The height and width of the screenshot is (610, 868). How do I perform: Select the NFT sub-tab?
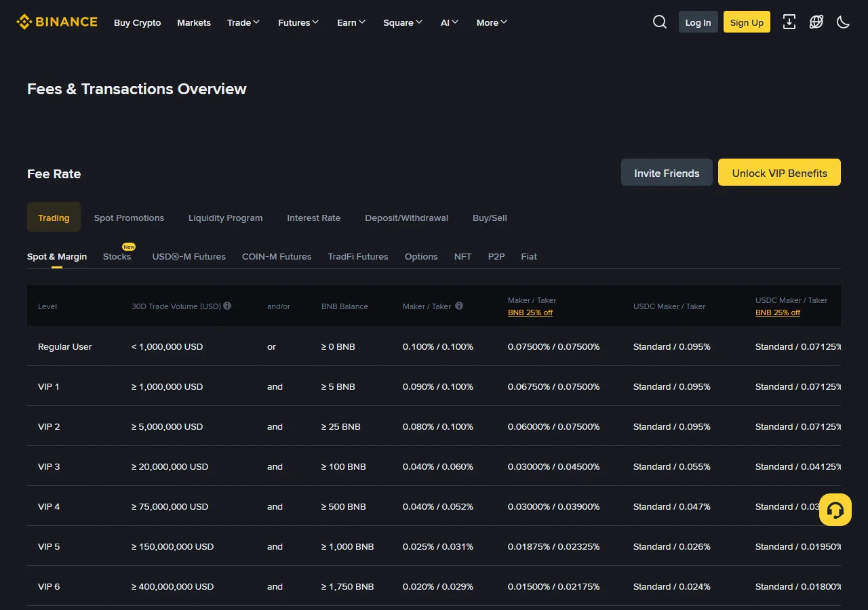coord(463,256)
